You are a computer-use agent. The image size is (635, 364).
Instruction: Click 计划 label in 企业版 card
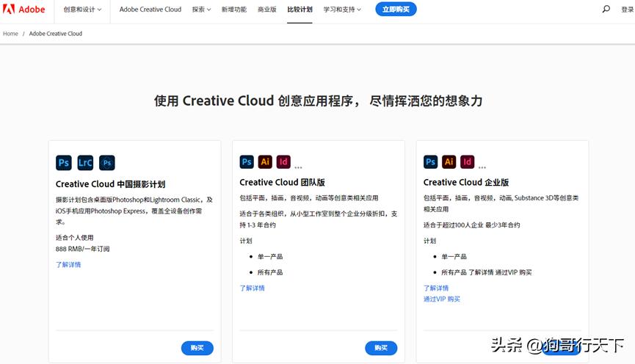point(429,241)
